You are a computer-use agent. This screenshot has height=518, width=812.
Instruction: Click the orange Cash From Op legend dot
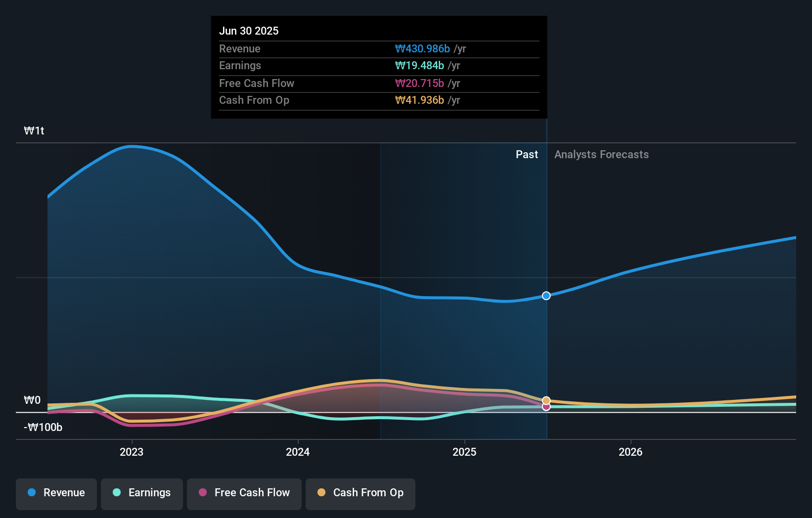pos(321,493)
